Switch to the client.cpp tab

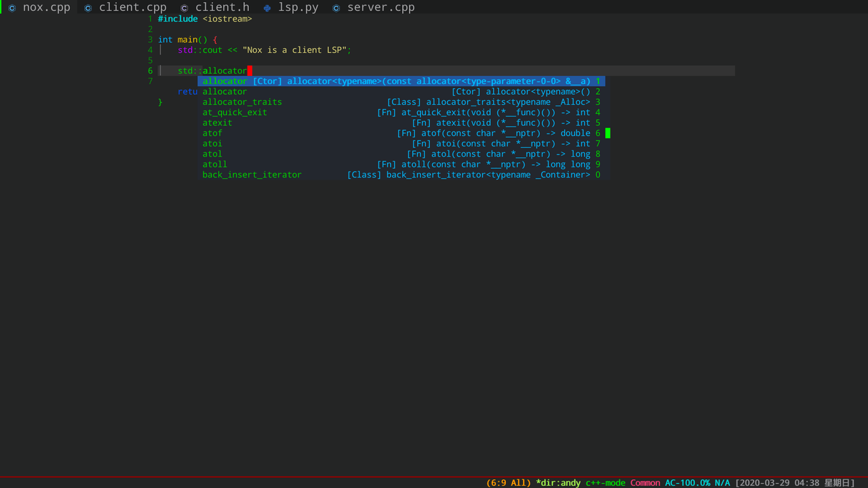pos(132,7)
